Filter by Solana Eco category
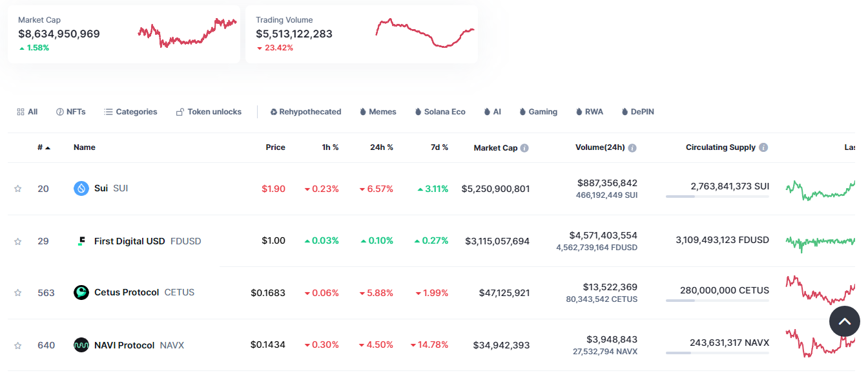This screenshot has height=373, width=868. click(440, 112)
